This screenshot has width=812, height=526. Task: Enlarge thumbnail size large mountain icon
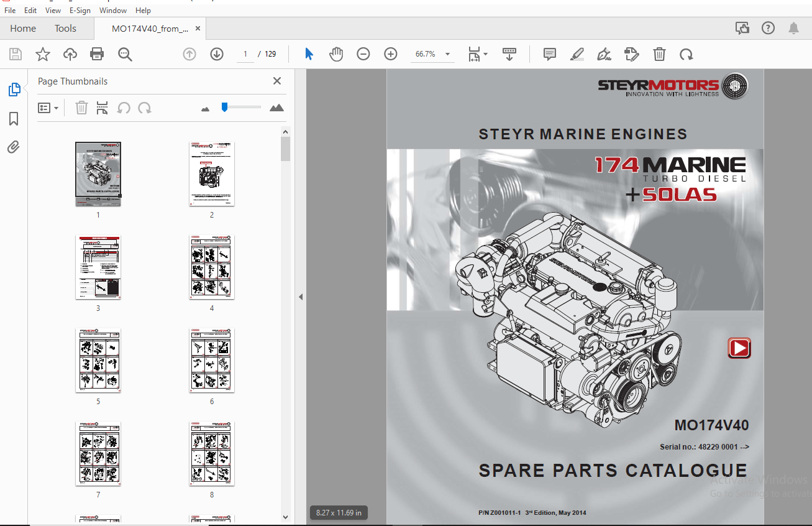[x=276, y=108]
